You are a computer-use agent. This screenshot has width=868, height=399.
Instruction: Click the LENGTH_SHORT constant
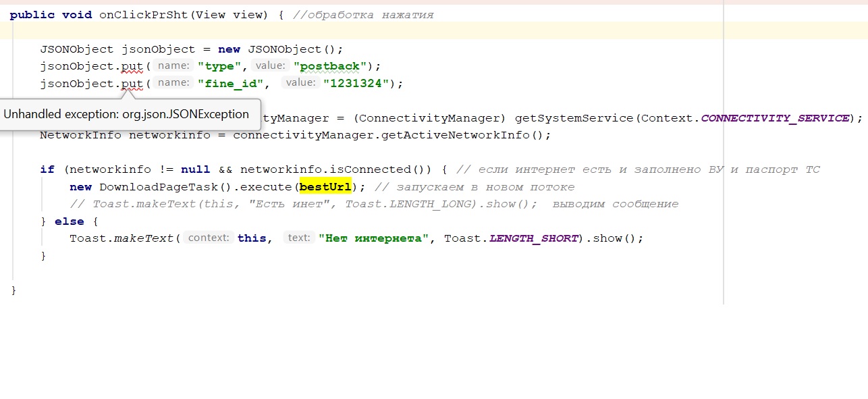(534, 238)
